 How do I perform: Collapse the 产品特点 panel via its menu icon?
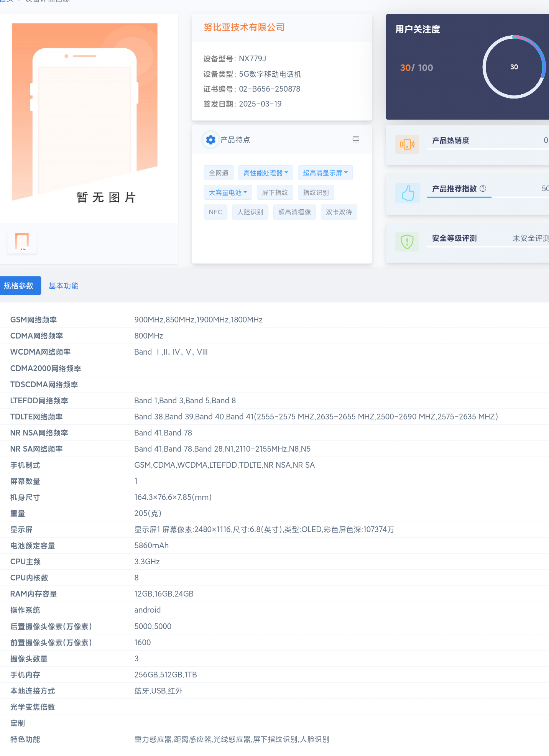(x=356, y=139)
